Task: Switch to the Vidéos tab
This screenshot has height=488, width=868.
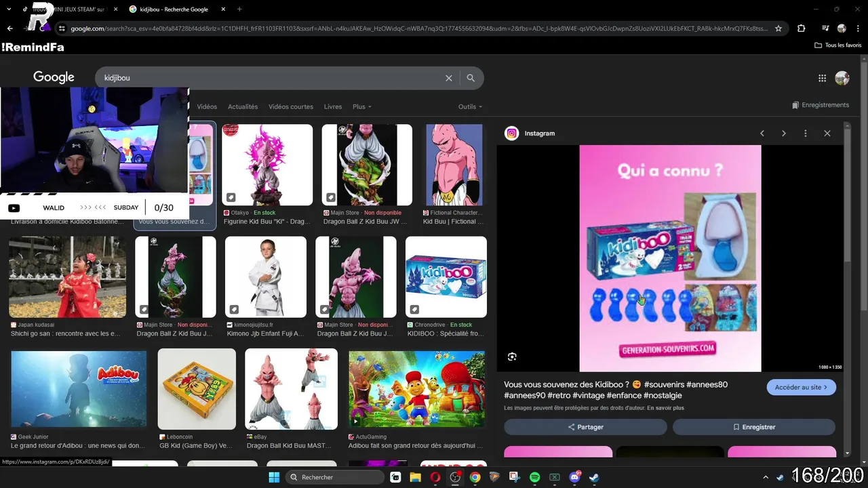Action: (x=207, y=106)
